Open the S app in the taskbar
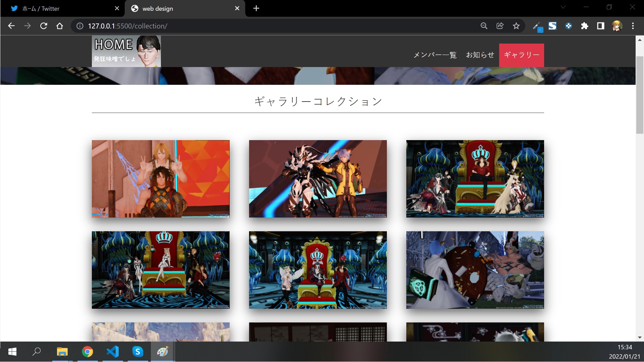 138,352
